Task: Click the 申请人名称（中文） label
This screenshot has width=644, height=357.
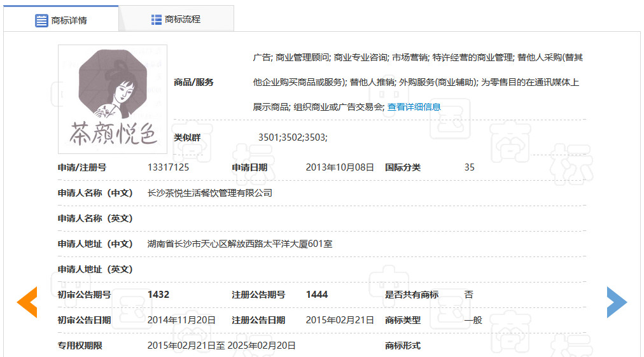Action: pyautogui.click(x=95, y=193)
